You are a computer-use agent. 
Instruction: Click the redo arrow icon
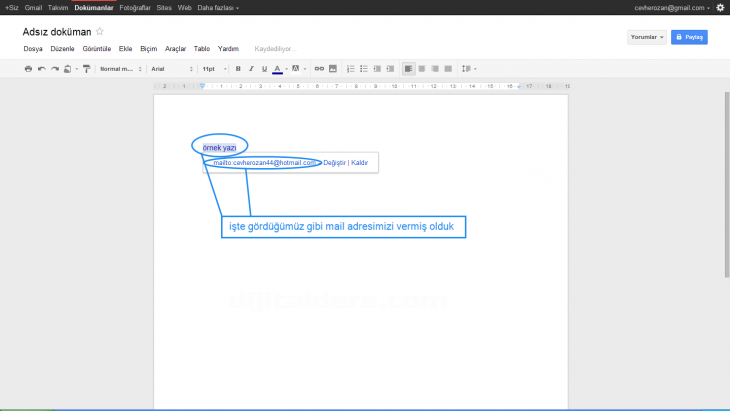[54, 69]
